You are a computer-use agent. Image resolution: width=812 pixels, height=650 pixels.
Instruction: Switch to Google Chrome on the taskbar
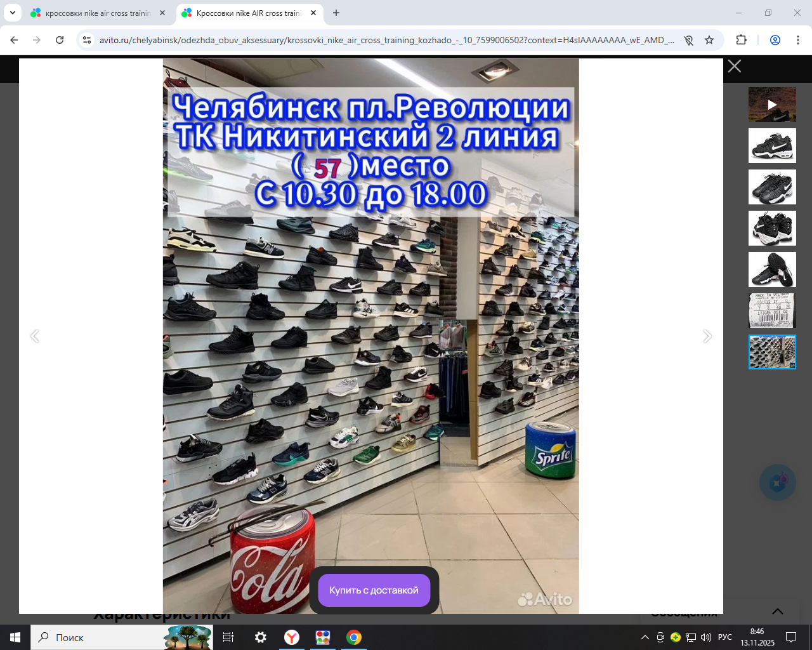coord(354,637)
